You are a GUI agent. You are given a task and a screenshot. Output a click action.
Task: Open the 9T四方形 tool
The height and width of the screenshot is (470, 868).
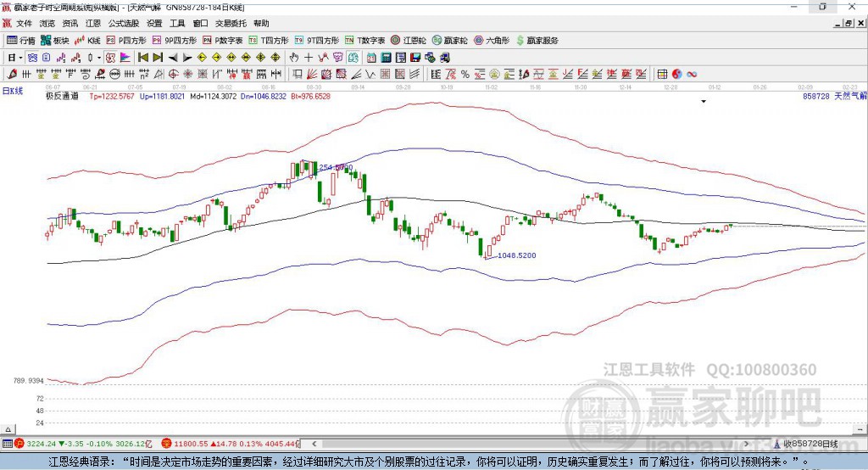(x=317, y=41)
